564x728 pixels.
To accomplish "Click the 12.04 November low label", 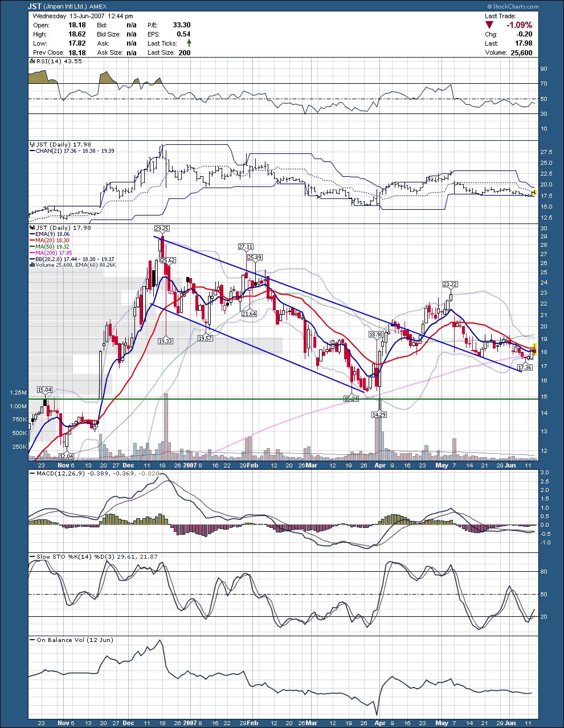I will (67, 456).
